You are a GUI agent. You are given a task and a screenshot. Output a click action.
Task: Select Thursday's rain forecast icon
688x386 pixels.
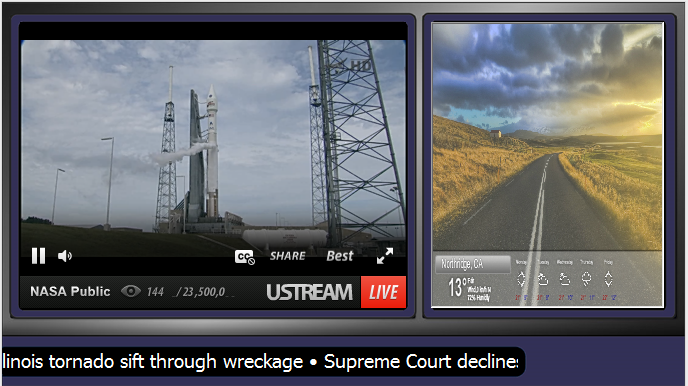[x=586, y=279]
